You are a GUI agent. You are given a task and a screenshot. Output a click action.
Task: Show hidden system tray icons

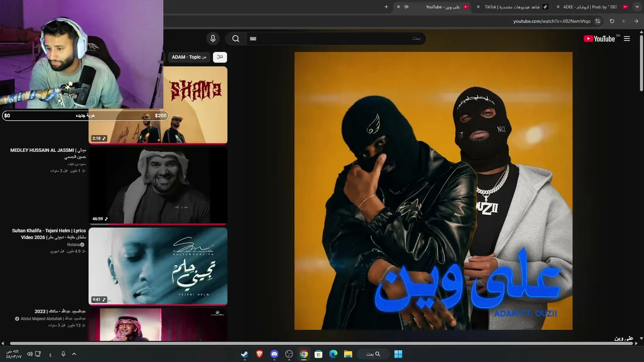(74, 354)
